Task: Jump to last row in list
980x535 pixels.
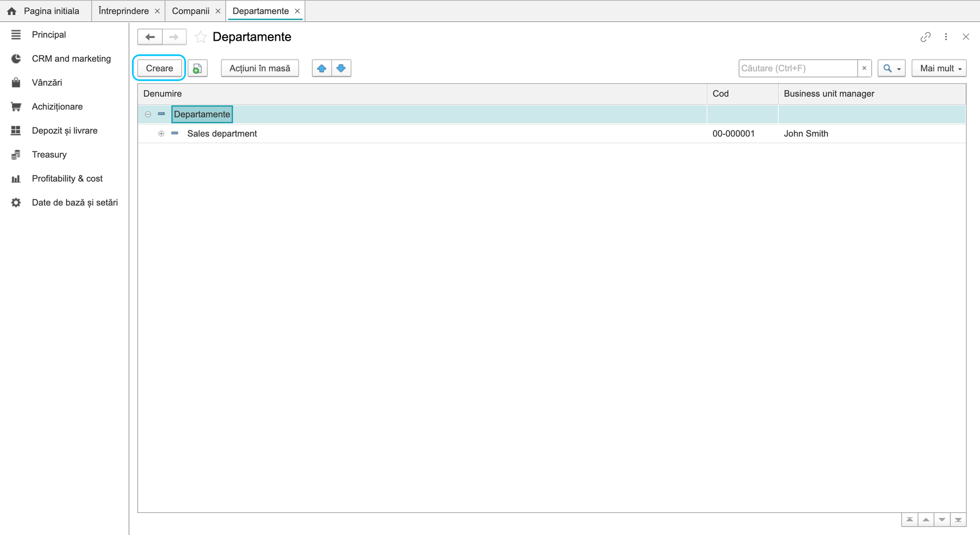Action: click(x=958, y=520)
